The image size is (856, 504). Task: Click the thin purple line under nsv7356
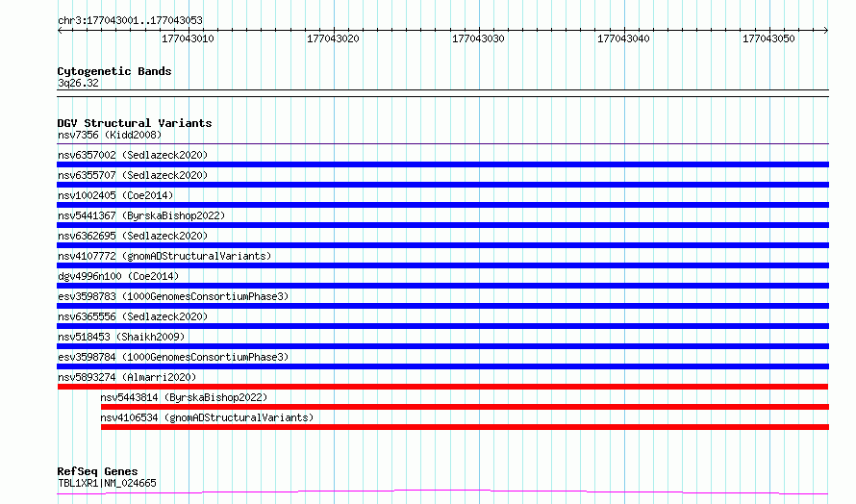pos(442,143)
